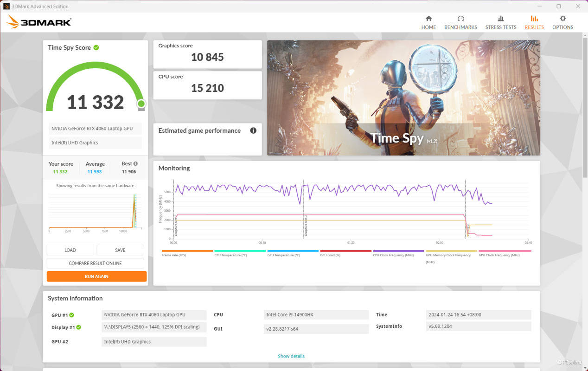Toggle GPU Load (%) legend line
This screenshot has height=371, width=588.
pos(345,253)
